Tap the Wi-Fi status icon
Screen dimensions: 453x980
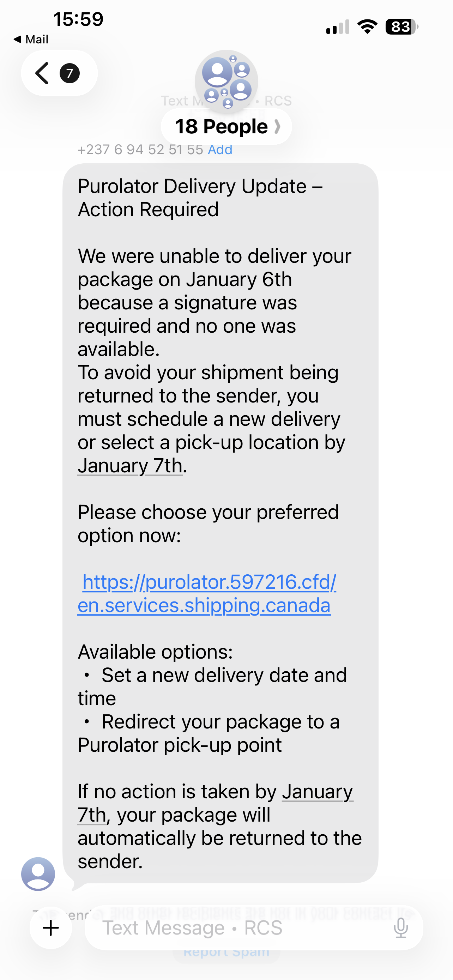[367, 26]
